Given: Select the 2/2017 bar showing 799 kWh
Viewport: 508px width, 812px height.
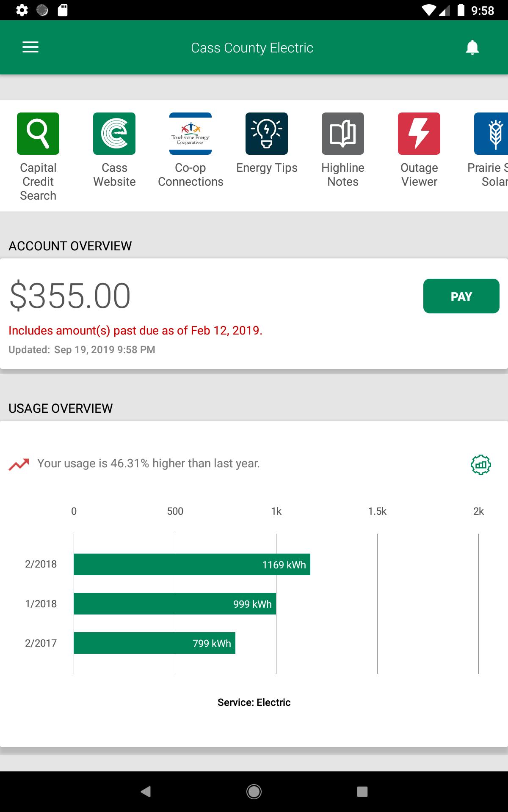Looking at the screenshot, I should [x=155, y=643].
